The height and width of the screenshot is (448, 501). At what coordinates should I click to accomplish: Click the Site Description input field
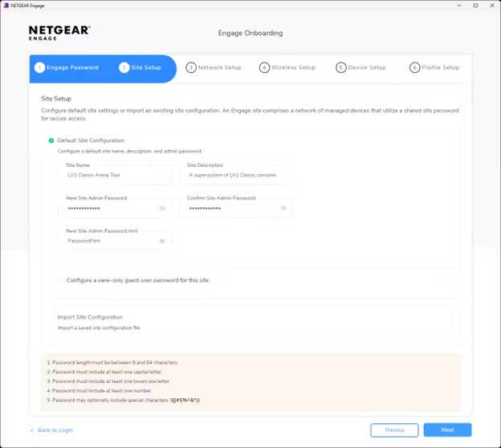pos(236,175)
